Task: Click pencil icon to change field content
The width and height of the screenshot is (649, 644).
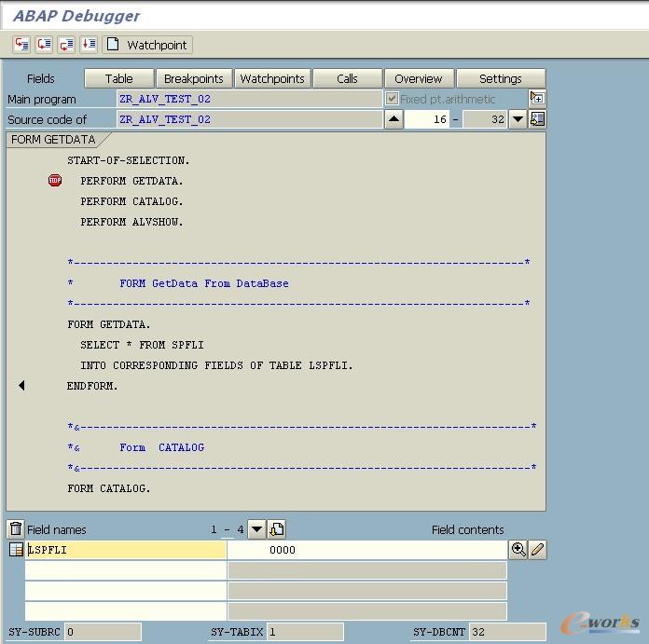Action: coord(537,550)
